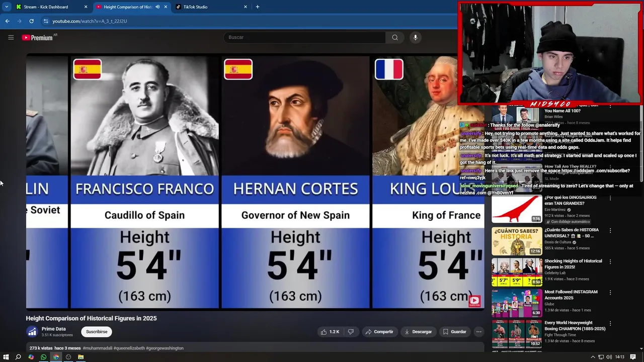Click the #queenelizabeth hashtag
This screenshot has height=362, width=644.
tap(129, 348)
